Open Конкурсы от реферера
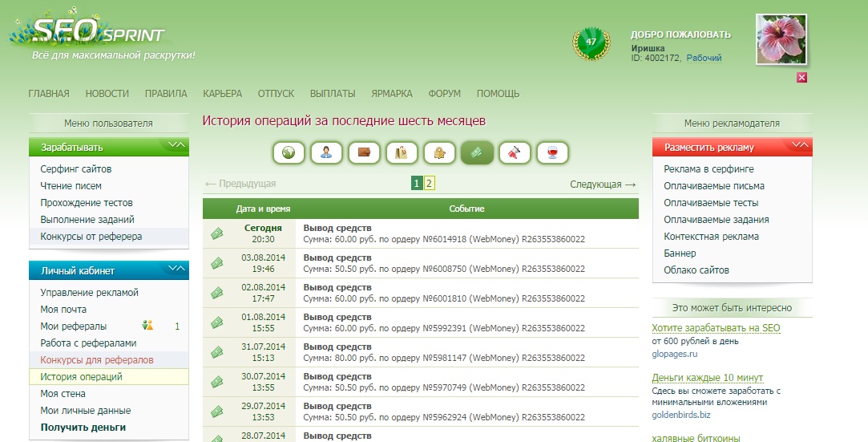The image size is (868, 442). point(91,237)
